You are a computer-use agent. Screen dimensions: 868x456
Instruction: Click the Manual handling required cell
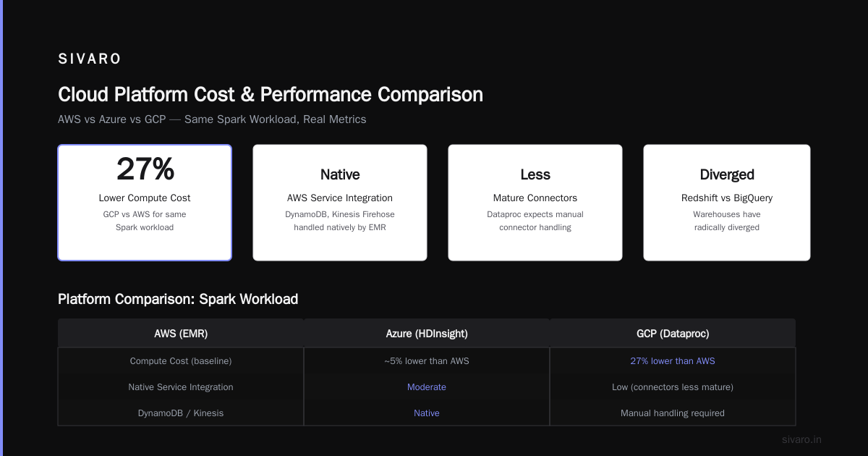[673, 413]
